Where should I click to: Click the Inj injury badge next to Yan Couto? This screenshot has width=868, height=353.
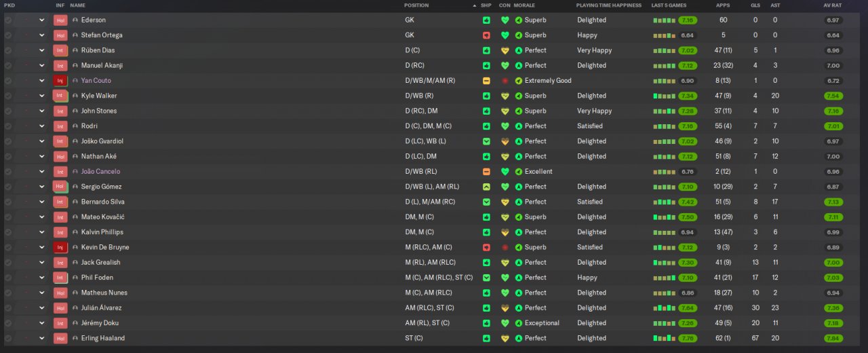[60, 81]
